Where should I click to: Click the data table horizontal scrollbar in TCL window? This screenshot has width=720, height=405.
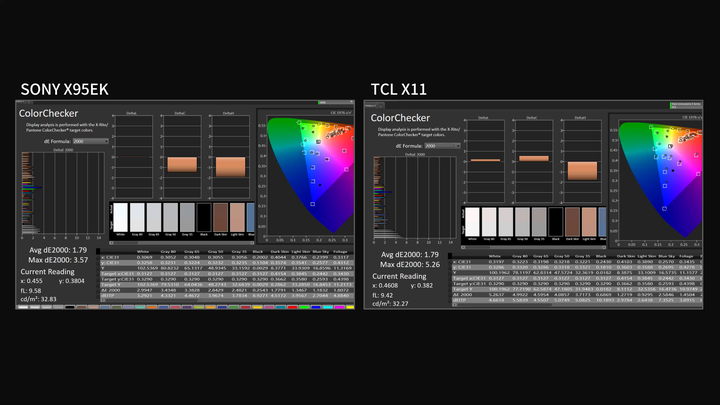coord(577,305)
